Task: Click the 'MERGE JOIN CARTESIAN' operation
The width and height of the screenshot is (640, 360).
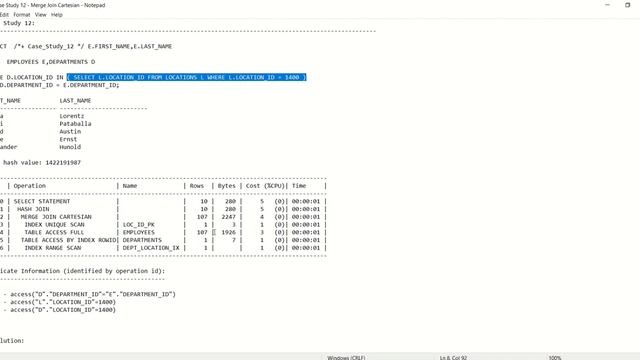Action: click(56, 217)
